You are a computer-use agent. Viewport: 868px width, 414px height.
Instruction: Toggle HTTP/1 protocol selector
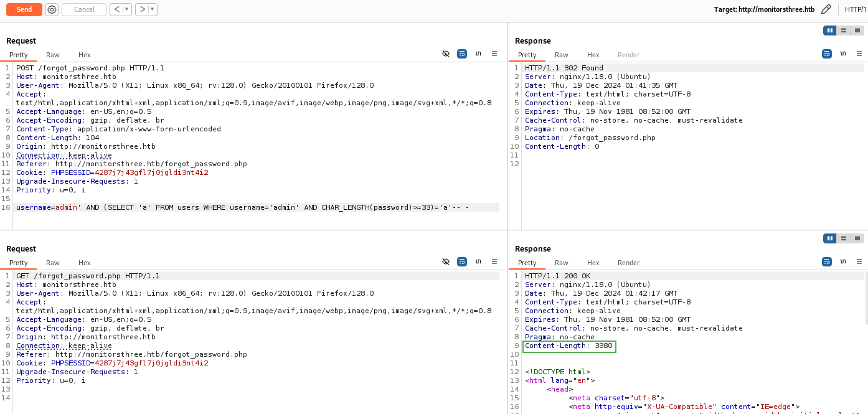click(x=856, y=9)
